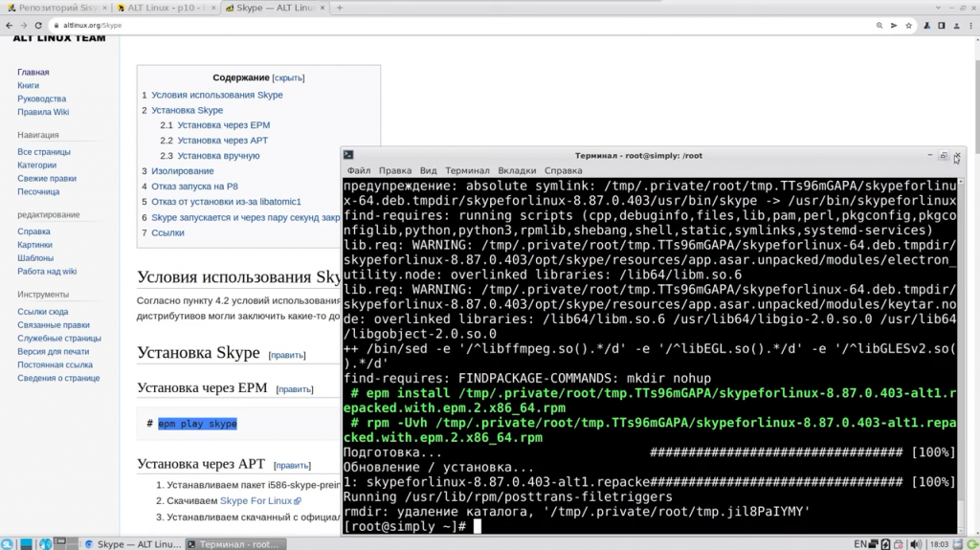Open the Вкладки menu in terminal

[x=517, y=170]
